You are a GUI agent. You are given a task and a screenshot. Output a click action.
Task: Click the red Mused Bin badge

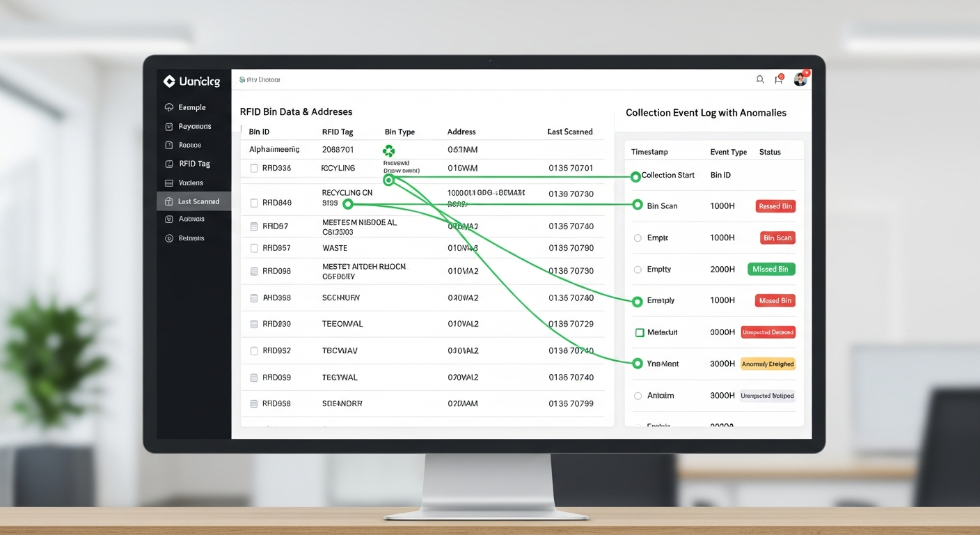tap(775, 301)
